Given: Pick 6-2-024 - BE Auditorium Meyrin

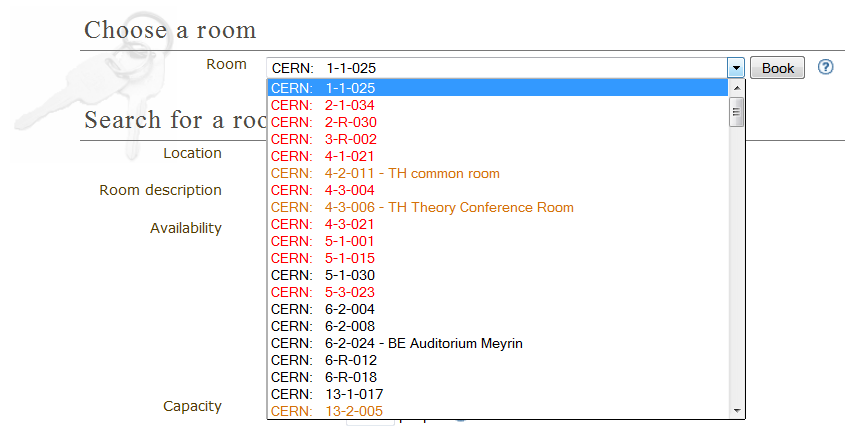Looking at the screenshot, I should pyautogui.click(x=498, y=343).
